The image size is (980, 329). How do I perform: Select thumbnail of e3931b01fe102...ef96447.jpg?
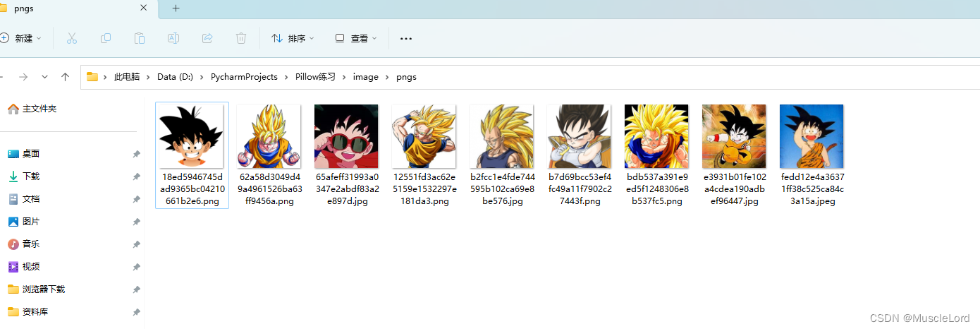(x=734, y=136)
